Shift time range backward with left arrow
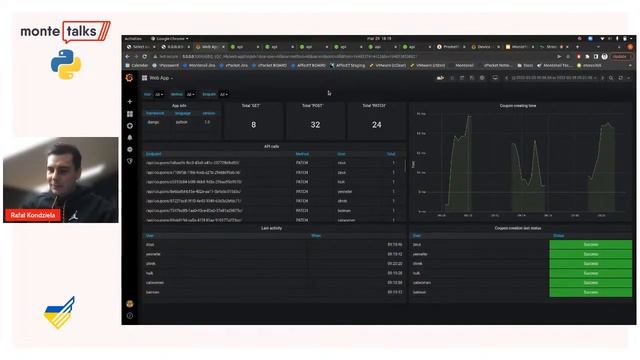640x360 pixels. [x=506, y=78]
